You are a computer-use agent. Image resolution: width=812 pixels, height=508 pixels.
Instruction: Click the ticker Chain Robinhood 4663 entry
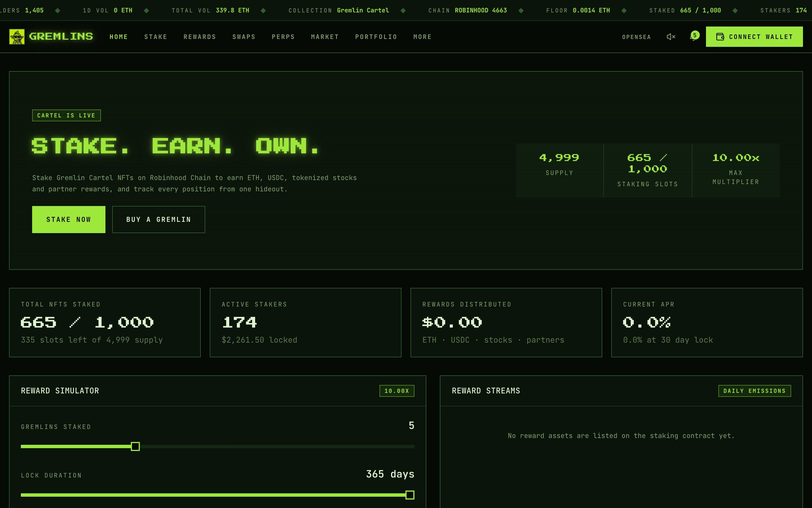[468, 10]
